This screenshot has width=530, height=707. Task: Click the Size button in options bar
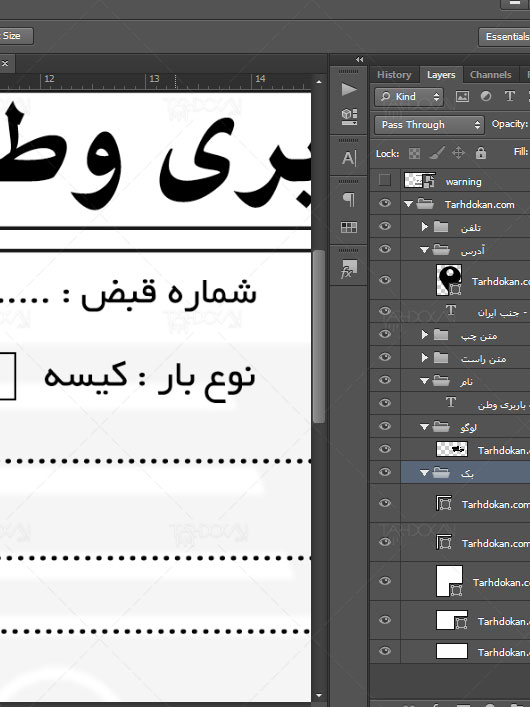coord(16,36)
